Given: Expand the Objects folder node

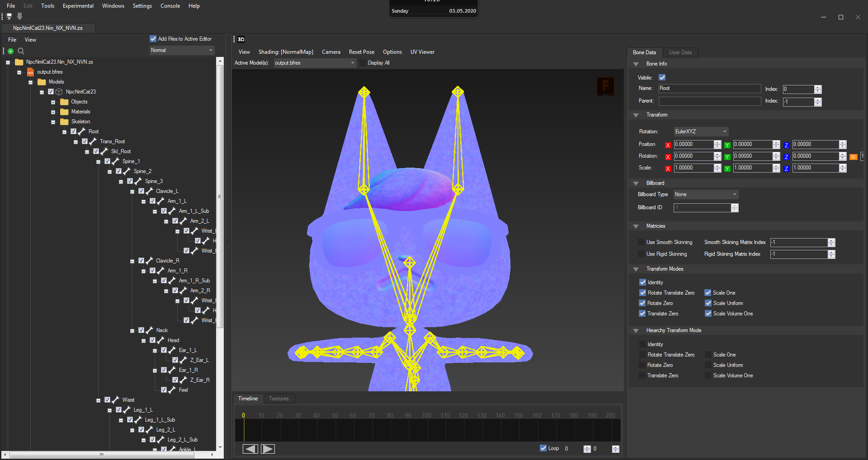Looking at the screenshot, I should (x=53, y=102).
